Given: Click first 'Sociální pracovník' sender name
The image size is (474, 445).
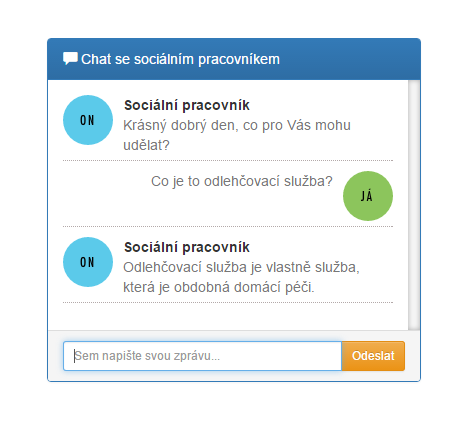Looking at the screenshot, I should (187, 105).
